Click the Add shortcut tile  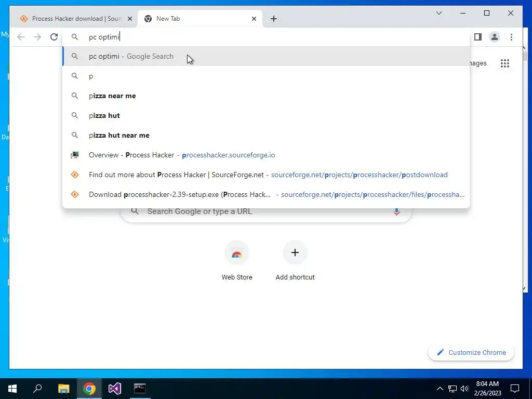[295, 261]
